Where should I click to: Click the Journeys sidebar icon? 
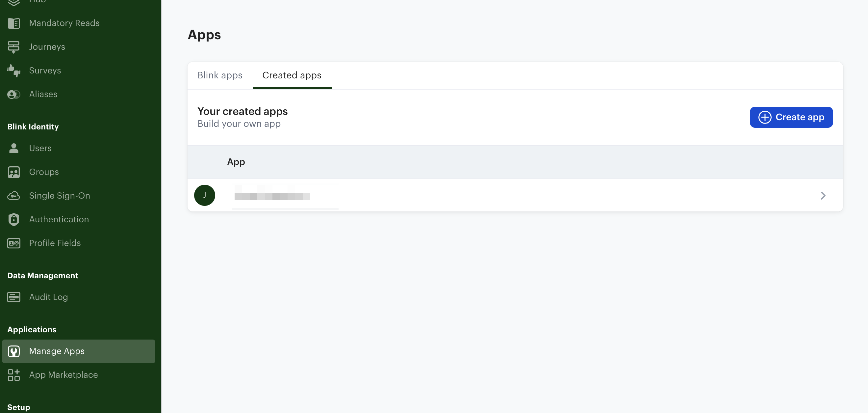click(14, 47)
